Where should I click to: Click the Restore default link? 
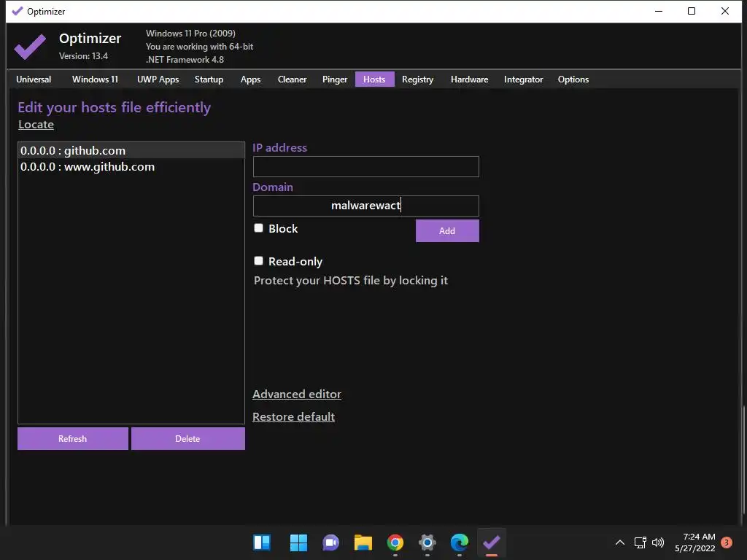tap(293, 416)
